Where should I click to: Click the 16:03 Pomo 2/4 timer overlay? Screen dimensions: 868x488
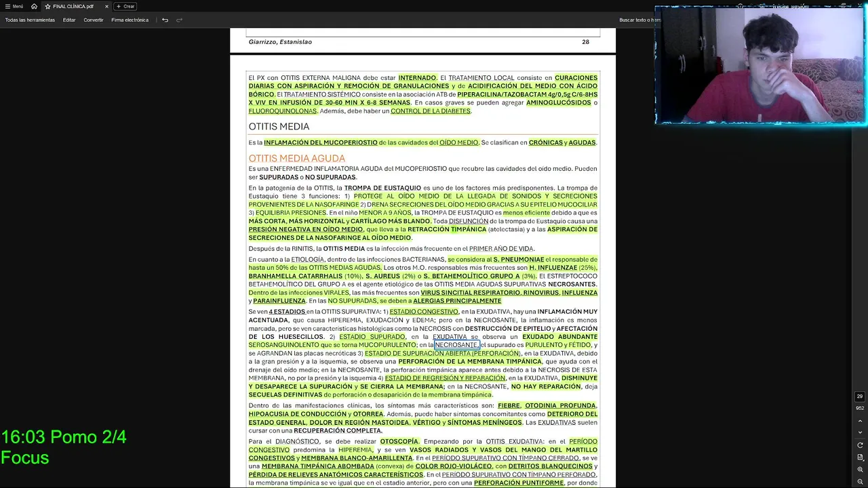pos(64,447)
